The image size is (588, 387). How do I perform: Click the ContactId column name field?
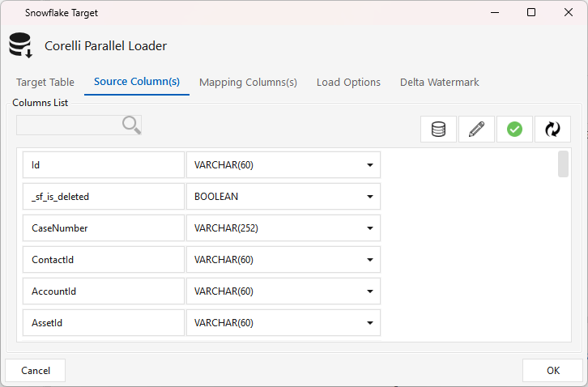[x=104, y=260]
